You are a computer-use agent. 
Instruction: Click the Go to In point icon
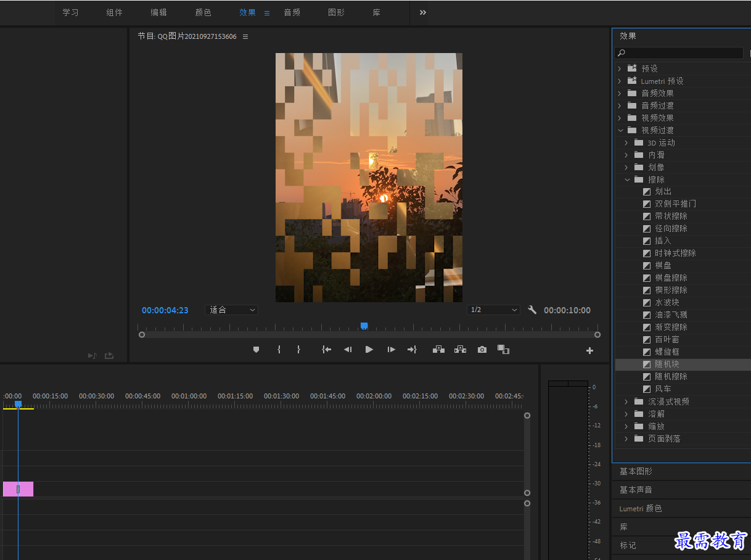(x=327, y=350)
